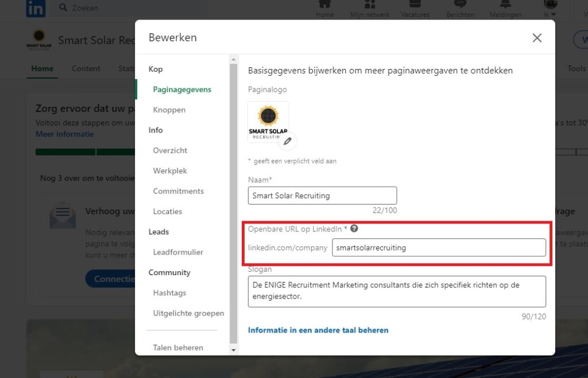Edit page logo with pencil icon

click(288, 141)
